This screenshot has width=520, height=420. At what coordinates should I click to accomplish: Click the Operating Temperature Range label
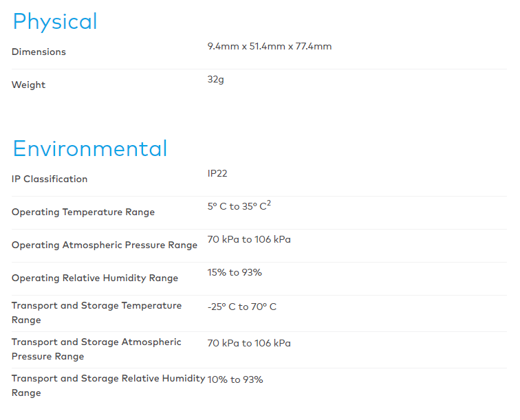pos(83,212)
